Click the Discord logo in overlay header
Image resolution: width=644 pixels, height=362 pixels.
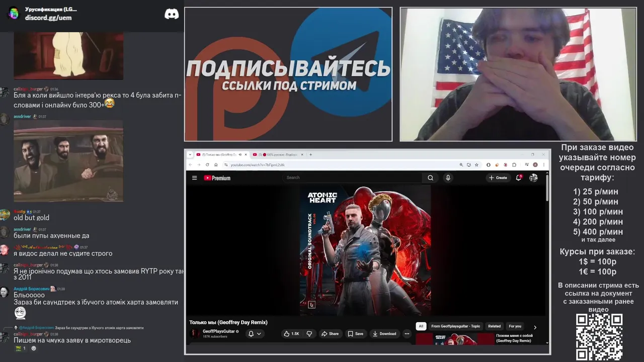pyautogui.click(x=172, y=14)
